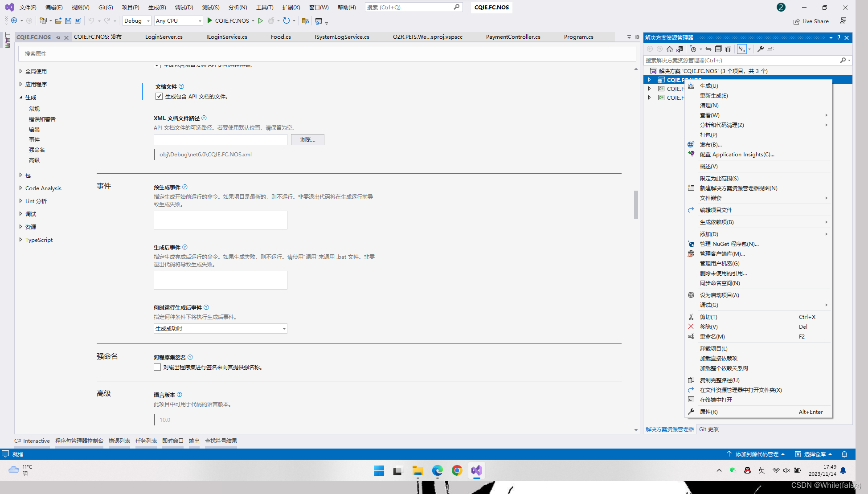Image resolution: width=868 pixels, height=494 pixels.
Task: Toggle assembly signing checkbox
Action: click(157, 367)
